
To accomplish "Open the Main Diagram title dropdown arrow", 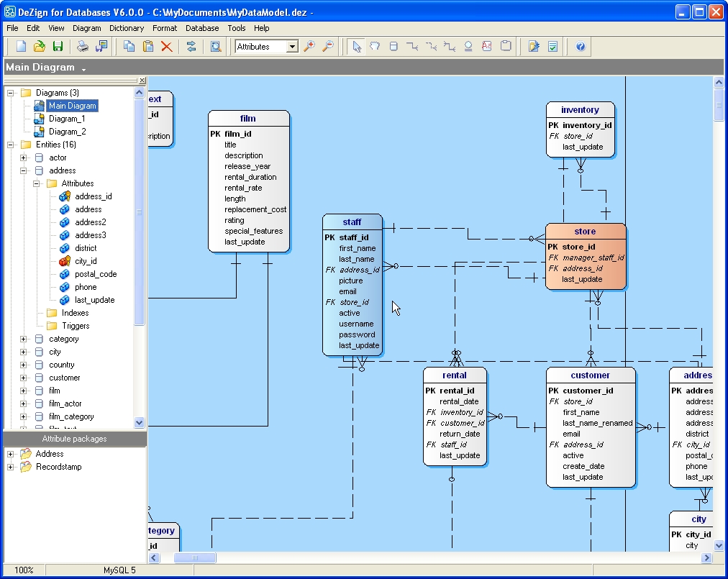I will tap(84, 69).
